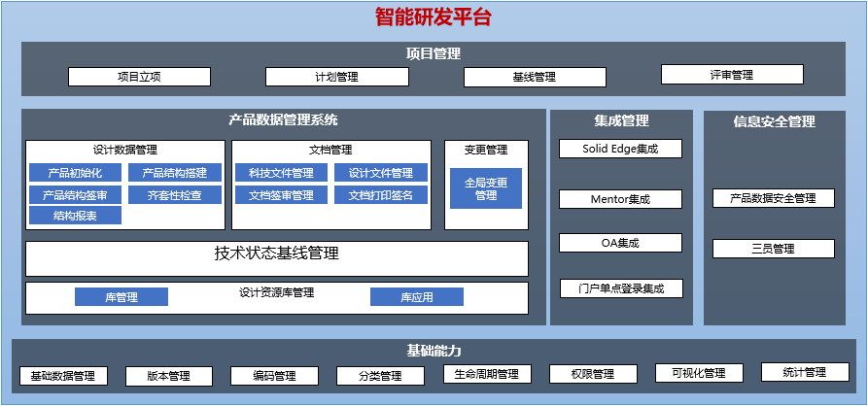
Task: Click the 信息安全管理 heading
Action: point(775,121)
